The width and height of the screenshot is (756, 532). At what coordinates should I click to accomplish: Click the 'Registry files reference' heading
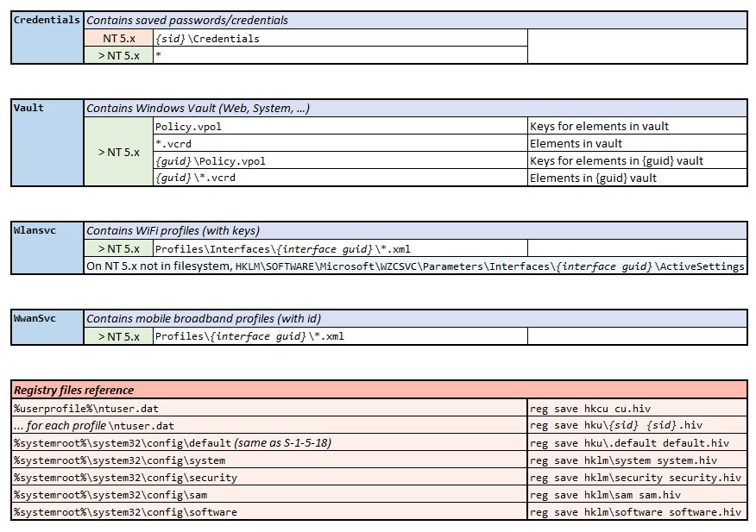[73, 390]
